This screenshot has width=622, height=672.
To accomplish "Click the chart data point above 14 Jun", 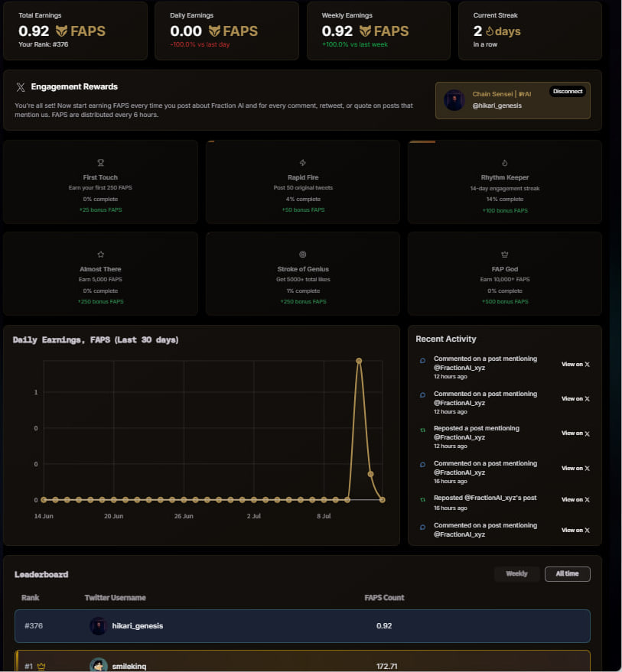I will pyautogui.click(x=44, y=500).
